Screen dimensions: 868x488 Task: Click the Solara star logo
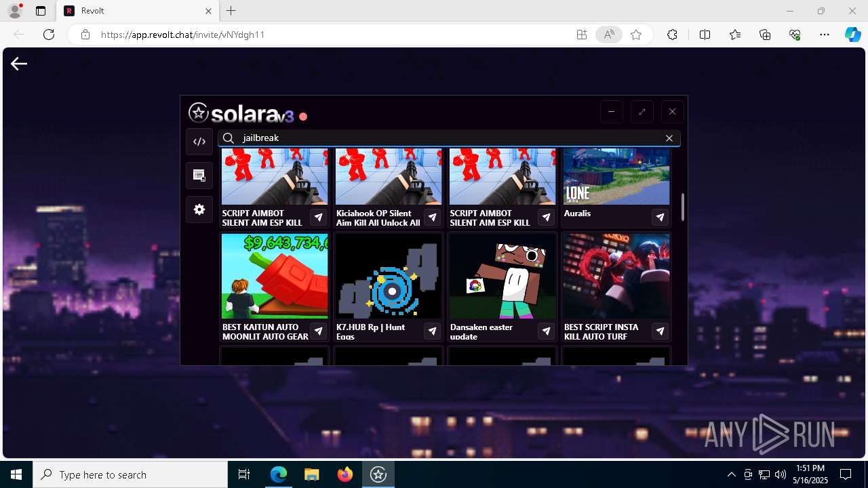(199, 113)
